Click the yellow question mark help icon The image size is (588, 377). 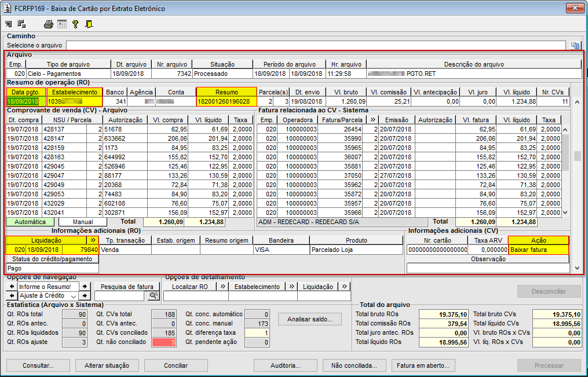pos(75,24)
